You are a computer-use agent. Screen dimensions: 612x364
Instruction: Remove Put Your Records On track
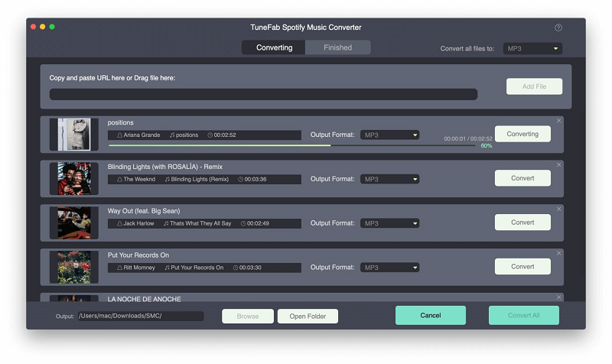click(x=558, y=253)
